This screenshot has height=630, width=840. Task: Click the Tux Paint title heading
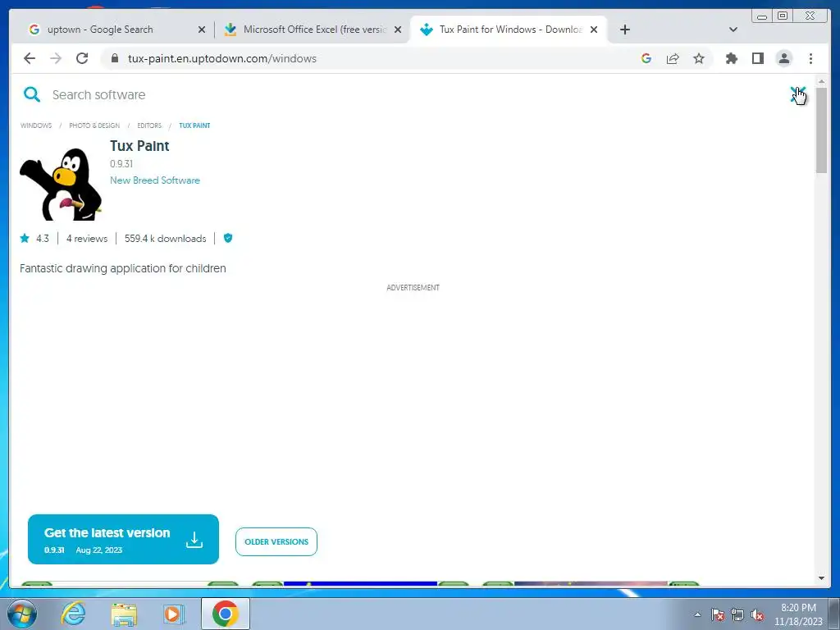pyautogui.click(x=139, y=146)
